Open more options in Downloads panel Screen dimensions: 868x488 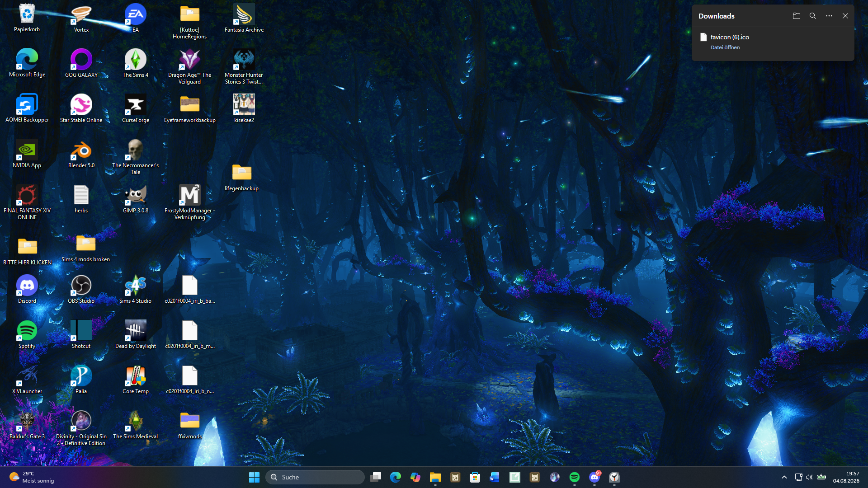click(x=829, y=16)
